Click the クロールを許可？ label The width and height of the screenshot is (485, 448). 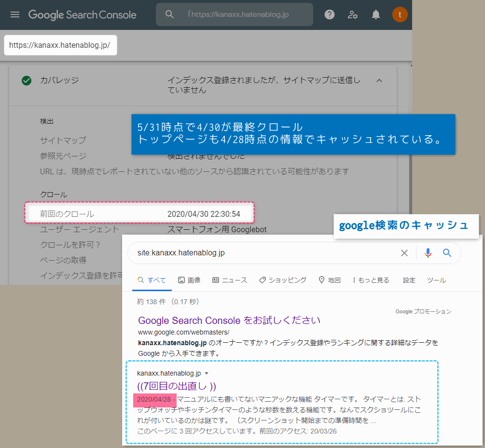[70, 245]
